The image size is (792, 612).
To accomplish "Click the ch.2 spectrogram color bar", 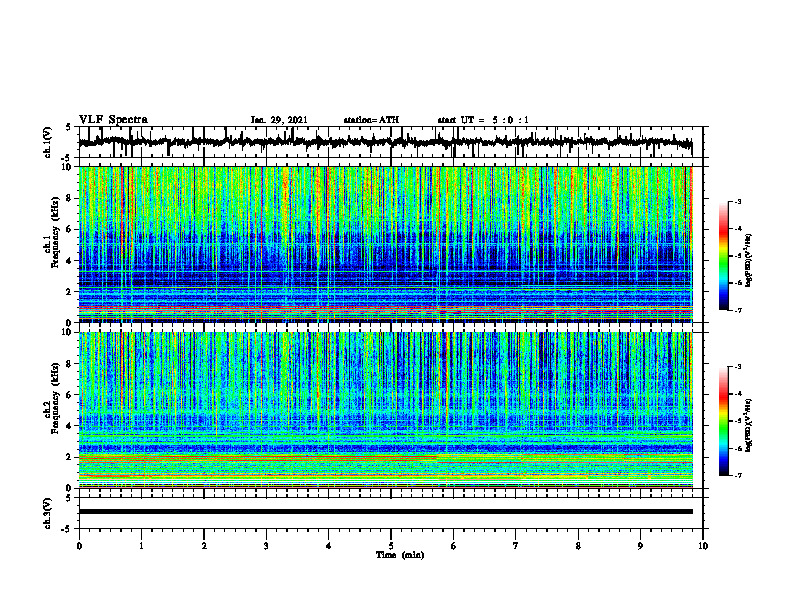I will 723,421.
